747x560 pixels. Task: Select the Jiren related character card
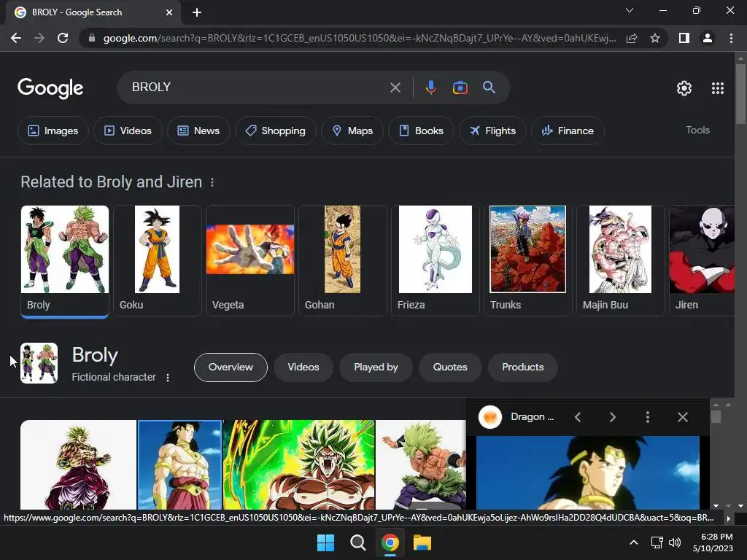pyautogui.click(x=702, y=260)
